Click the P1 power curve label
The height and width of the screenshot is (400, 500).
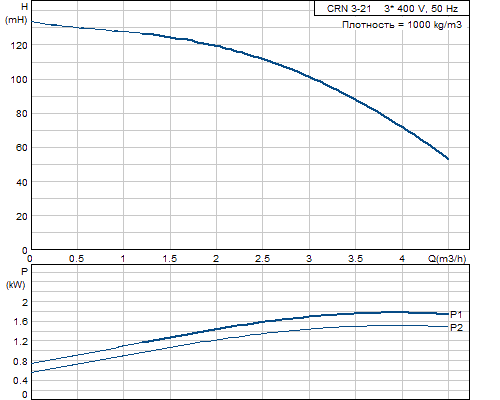pos(456,314)
